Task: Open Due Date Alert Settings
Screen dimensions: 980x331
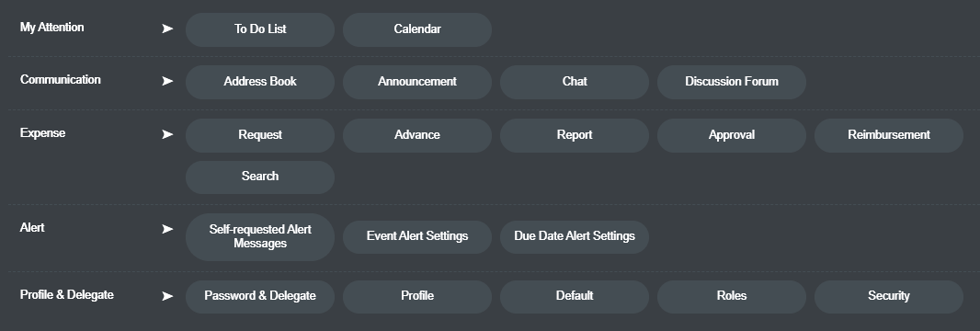Action: [575, 236]
